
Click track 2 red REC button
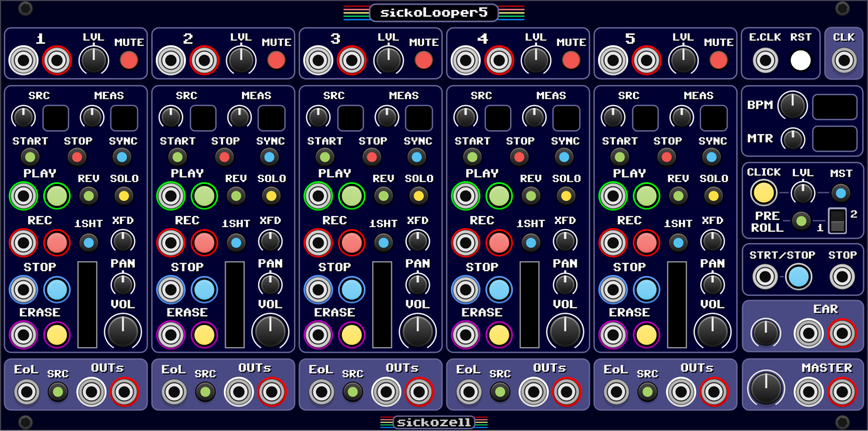(204, 243)
